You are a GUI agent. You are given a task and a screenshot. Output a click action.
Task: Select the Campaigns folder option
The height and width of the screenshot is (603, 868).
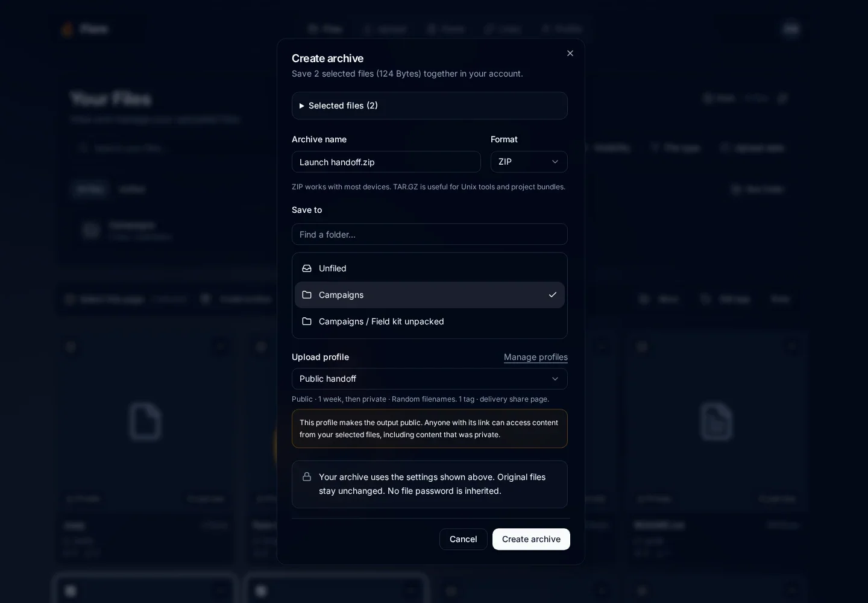430,295
